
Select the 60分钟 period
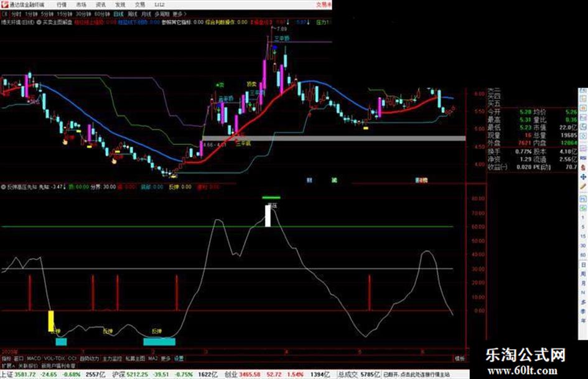pos(102,14)
